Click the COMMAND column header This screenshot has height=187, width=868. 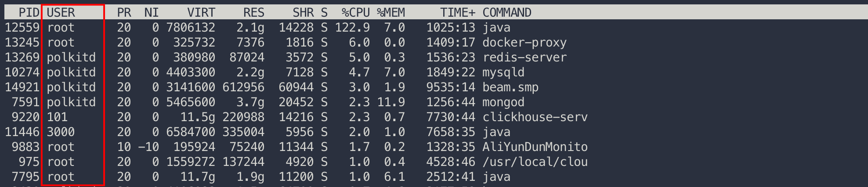(506, 12)
